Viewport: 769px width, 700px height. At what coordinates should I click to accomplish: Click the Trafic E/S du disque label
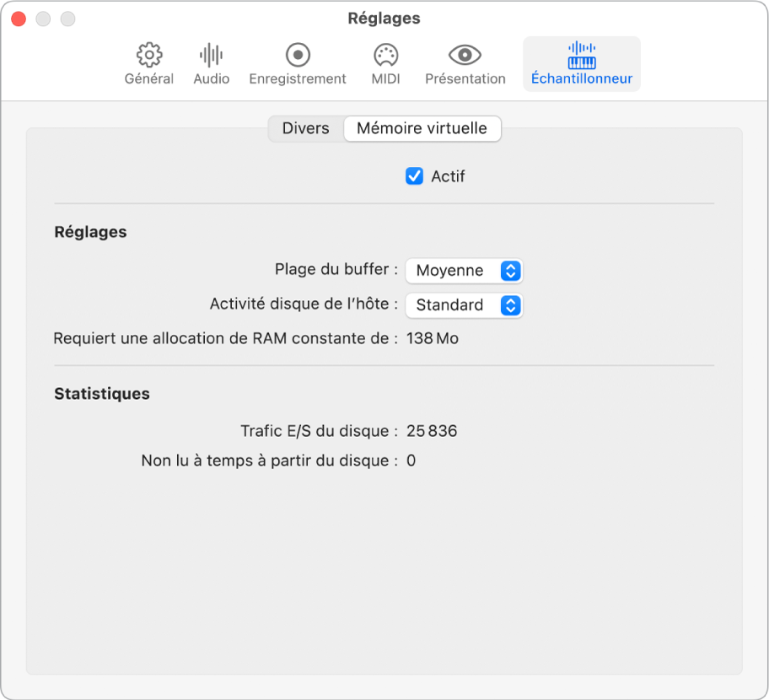pos(320,431)
